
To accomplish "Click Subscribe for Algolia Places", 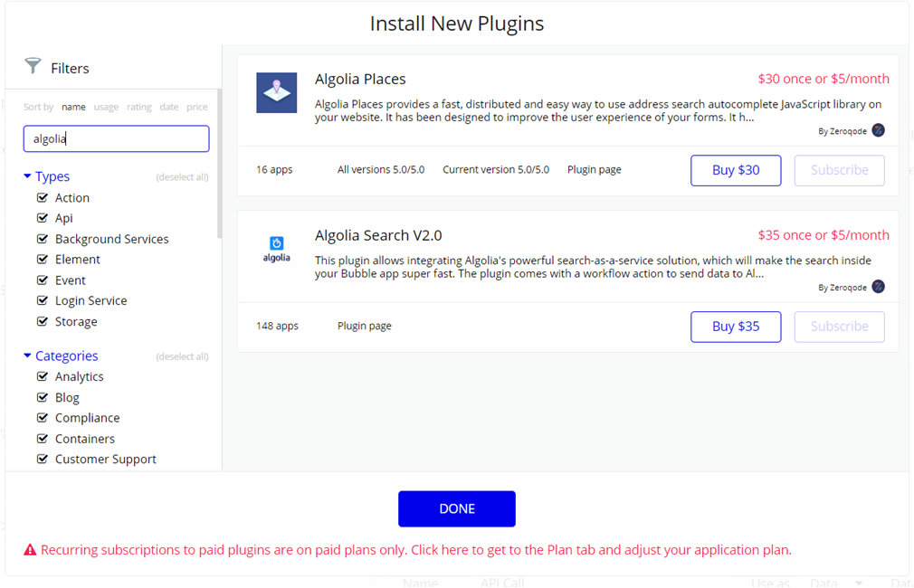I will click(x=840, y=170).
